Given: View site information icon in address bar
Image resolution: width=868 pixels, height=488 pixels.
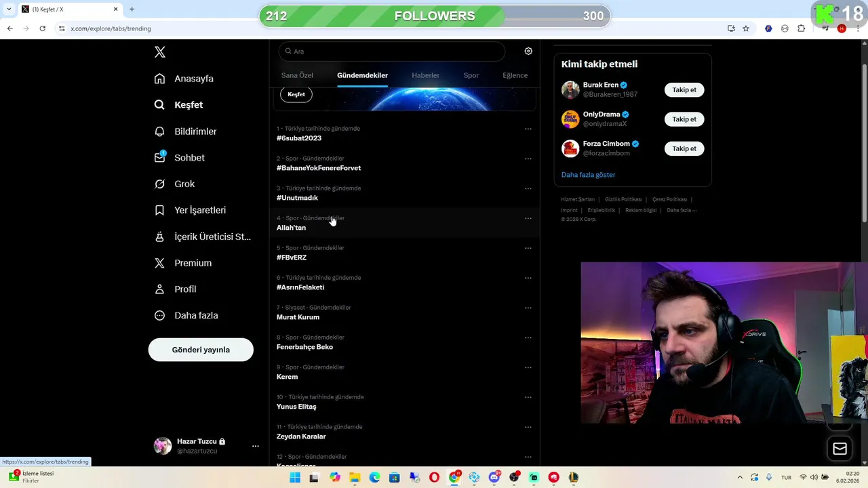Looking at the screenshot, I should [x=61, y=28].
